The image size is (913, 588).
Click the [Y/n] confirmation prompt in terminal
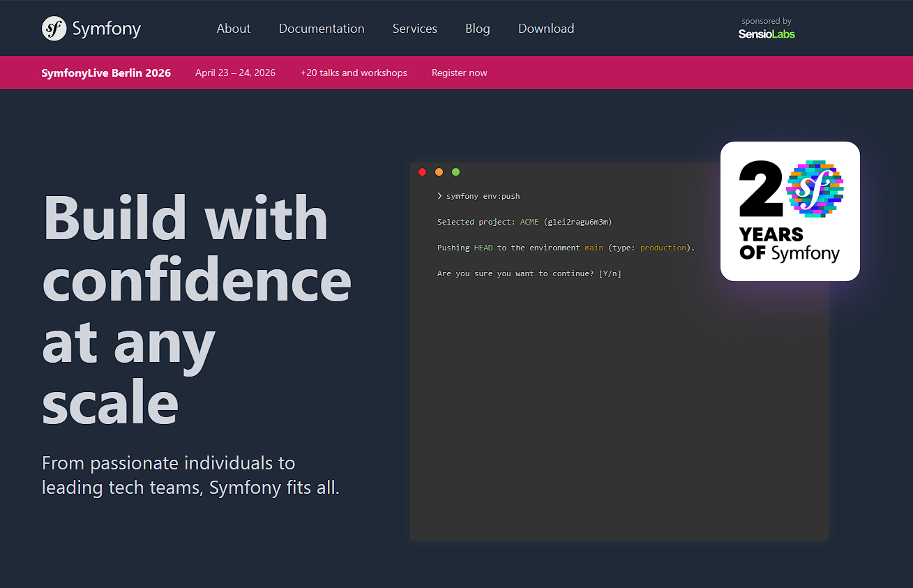point(610,273)
